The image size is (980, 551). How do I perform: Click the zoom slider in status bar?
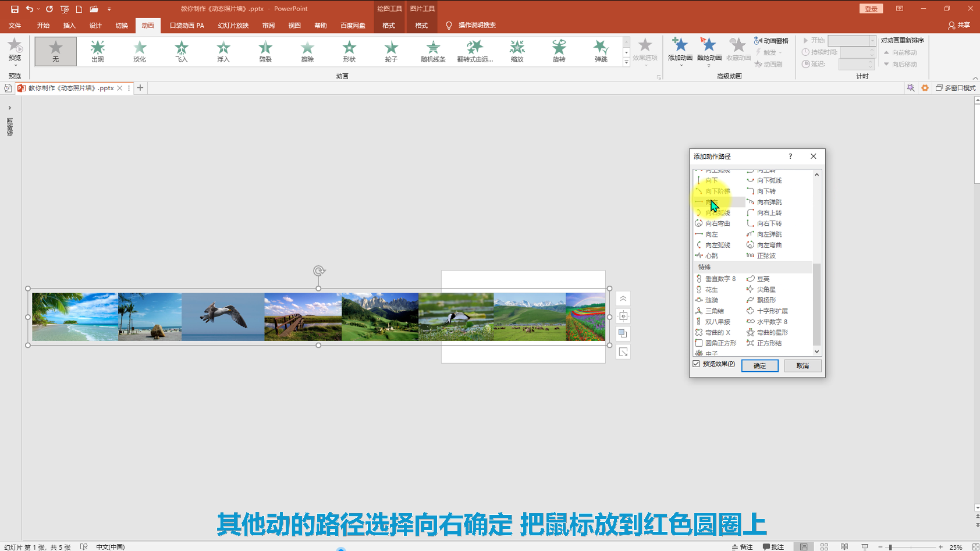click(890, 547)
